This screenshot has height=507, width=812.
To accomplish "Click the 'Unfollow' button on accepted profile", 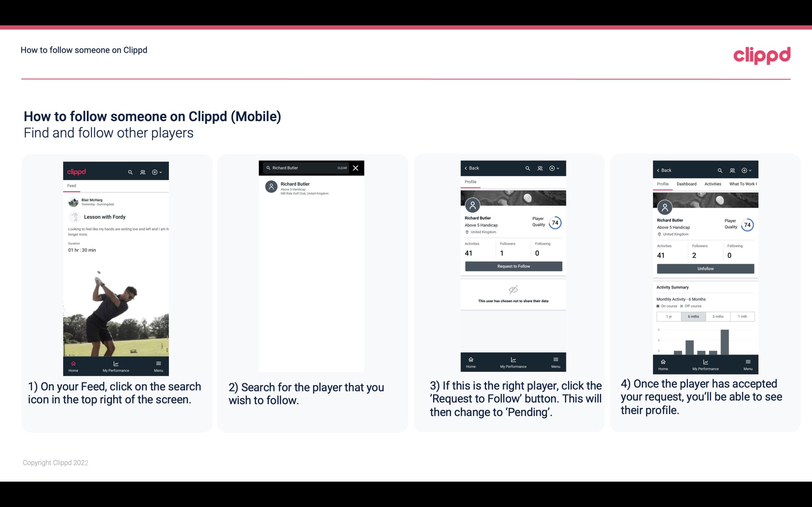I will pyautogui.click(x=705, y=268).
